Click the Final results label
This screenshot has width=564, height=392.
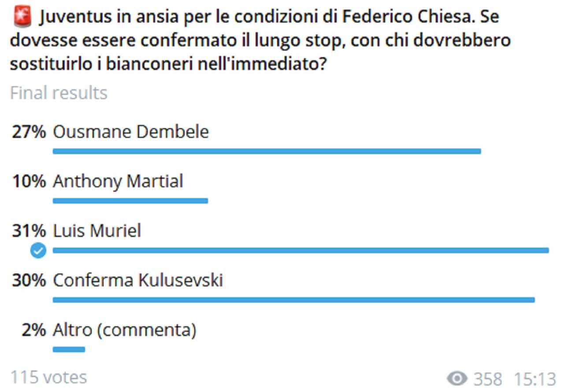[59, 93]
